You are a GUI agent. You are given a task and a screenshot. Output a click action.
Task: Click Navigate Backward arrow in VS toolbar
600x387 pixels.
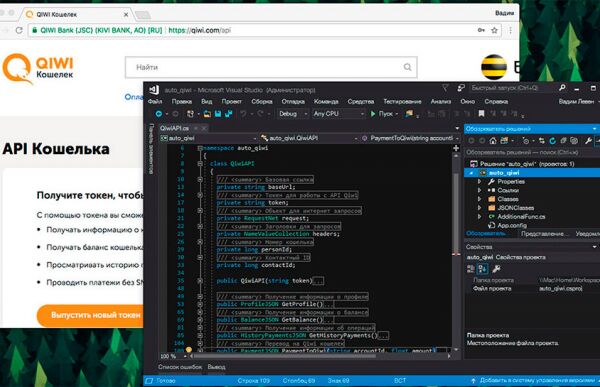pyautogui.click(x=158, y=114)
